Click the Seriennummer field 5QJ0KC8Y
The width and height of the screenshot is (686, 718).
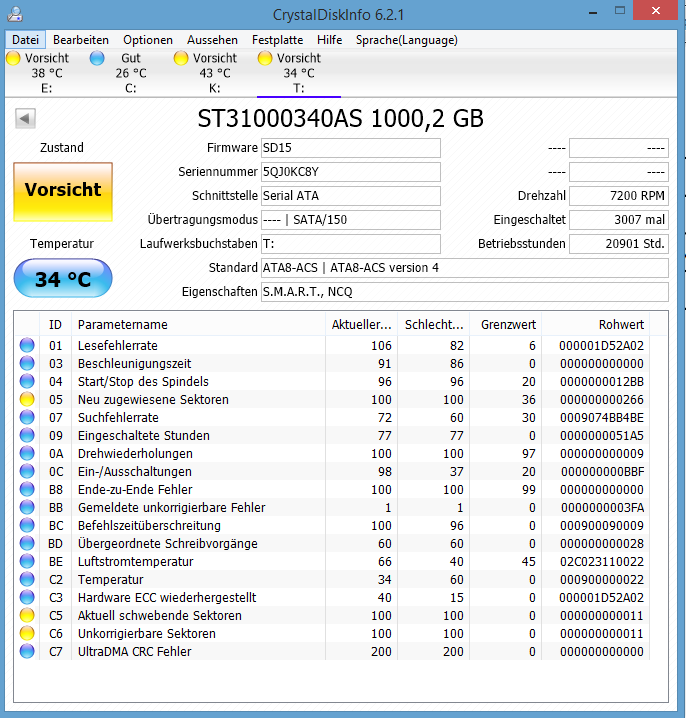[x=351, y=172]
